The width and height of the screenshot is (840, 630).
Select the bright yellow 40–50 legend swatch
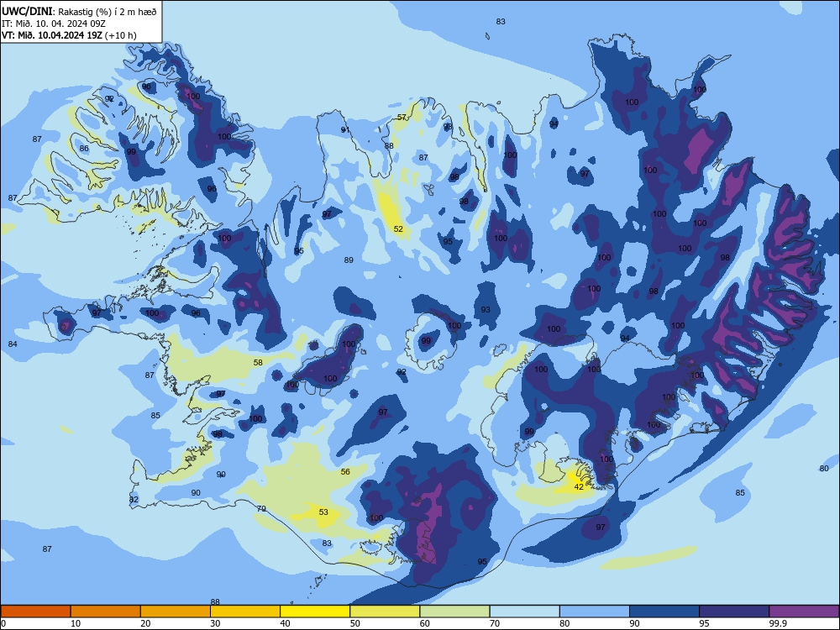[x=315, y=612]
